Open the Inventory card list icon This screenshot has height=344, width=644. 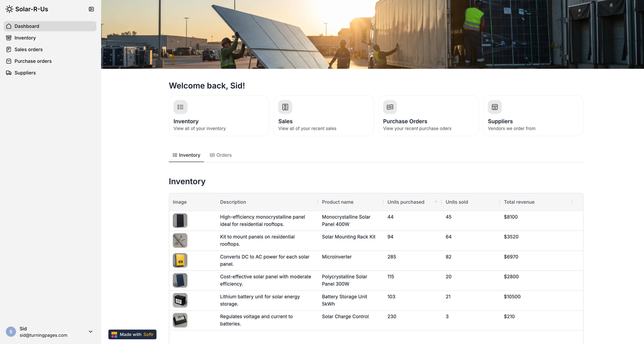(x=180, y=107)
